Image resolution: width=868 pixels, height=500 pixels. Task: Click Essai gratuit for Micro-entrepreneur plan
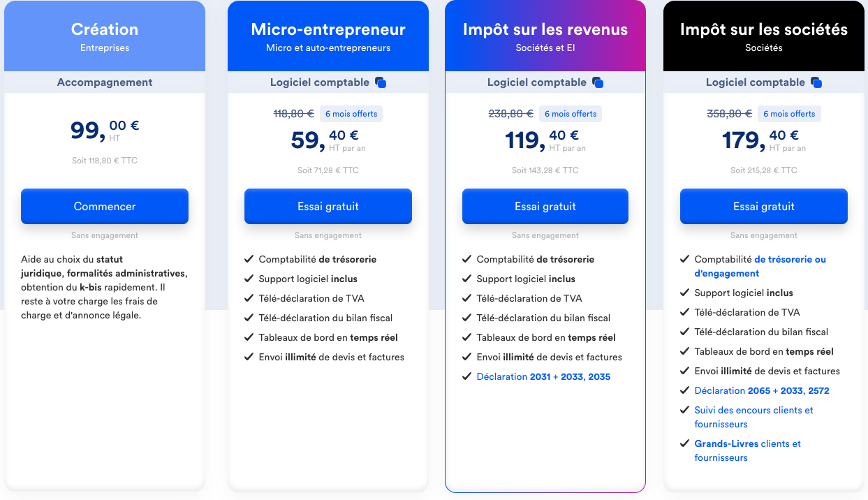(x=328, y=206)
